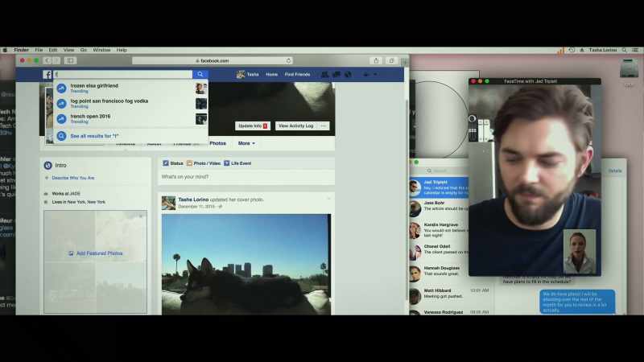Open the ellipsis menu beside View Activity Log
The image size is (644, 362).
[324, 126]
